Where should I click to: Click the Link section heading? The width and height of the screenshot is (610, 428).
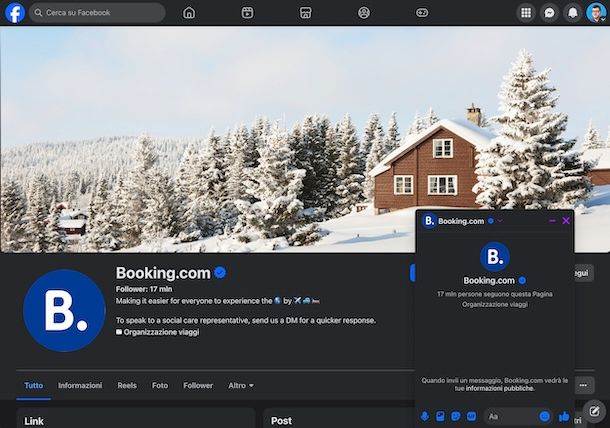[34, 421]
